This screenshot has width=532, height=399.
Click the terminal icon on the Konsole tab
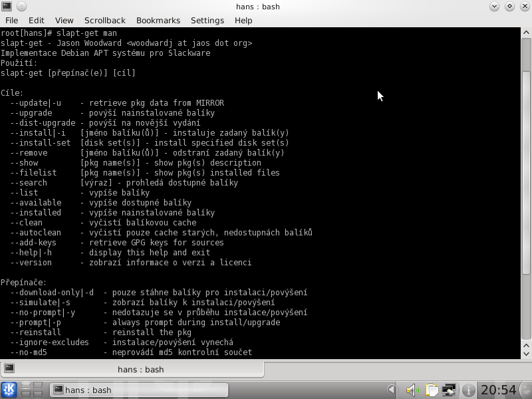(x=9, y=368)
